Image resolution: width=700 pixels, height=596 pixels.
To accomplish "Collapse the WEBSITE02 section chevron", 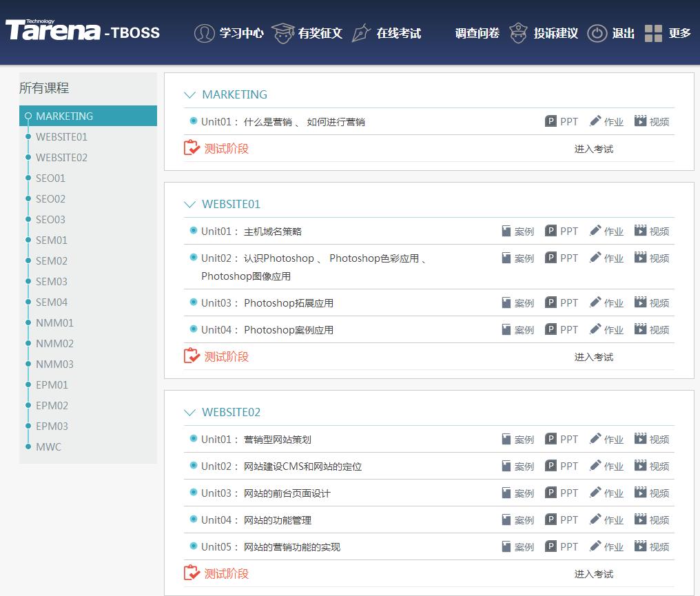I will pyautogui.click(x=189, y=412).
